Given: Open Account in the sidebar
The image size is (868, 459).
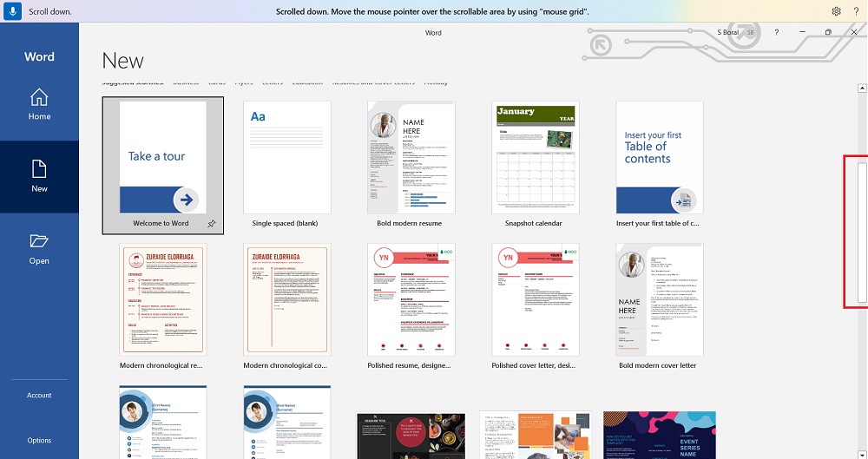Looking at the screenshot, I should pyautogui.click(x=39, y=396).
